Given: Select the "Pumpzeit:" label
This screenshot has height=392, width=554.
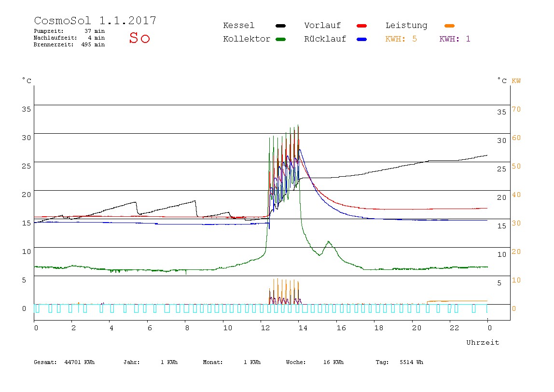Looking at the screenshot, I should [x=49, y=31].
